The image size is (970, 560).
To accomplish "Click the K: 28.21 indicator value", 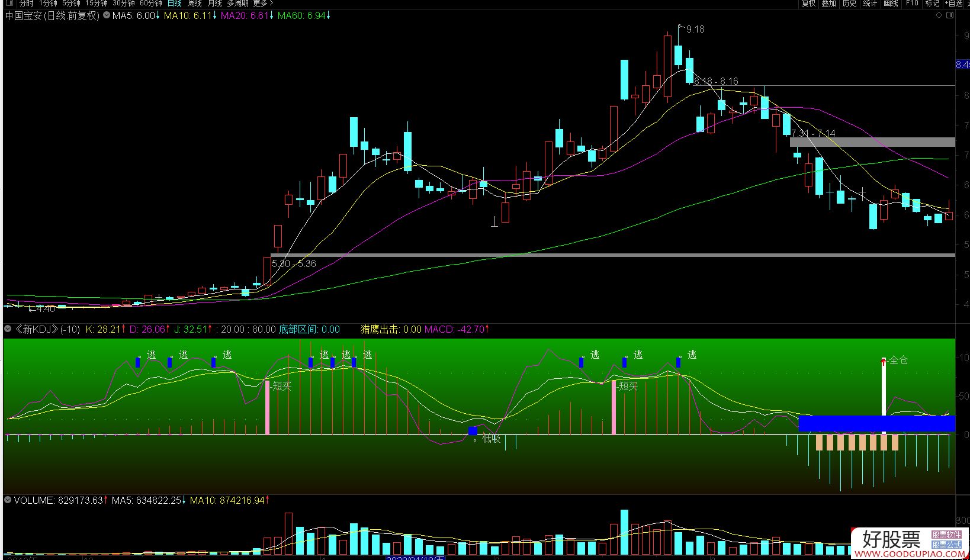I will [x=105, y=329].
